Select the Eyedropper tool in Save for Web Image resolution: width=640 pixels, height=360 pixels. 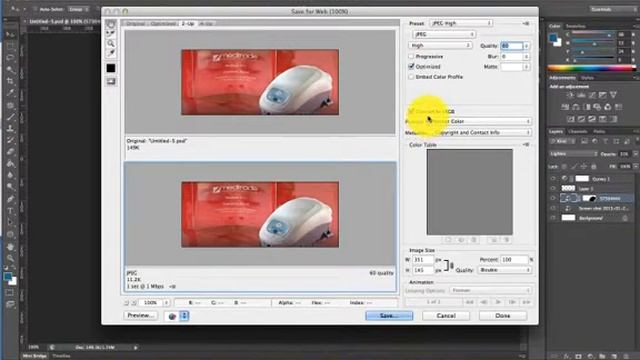[x=111, y=53]
